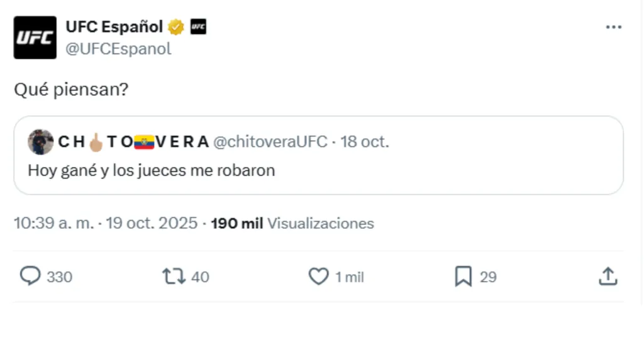Click the reply speech bubble icon

[30, 277]
